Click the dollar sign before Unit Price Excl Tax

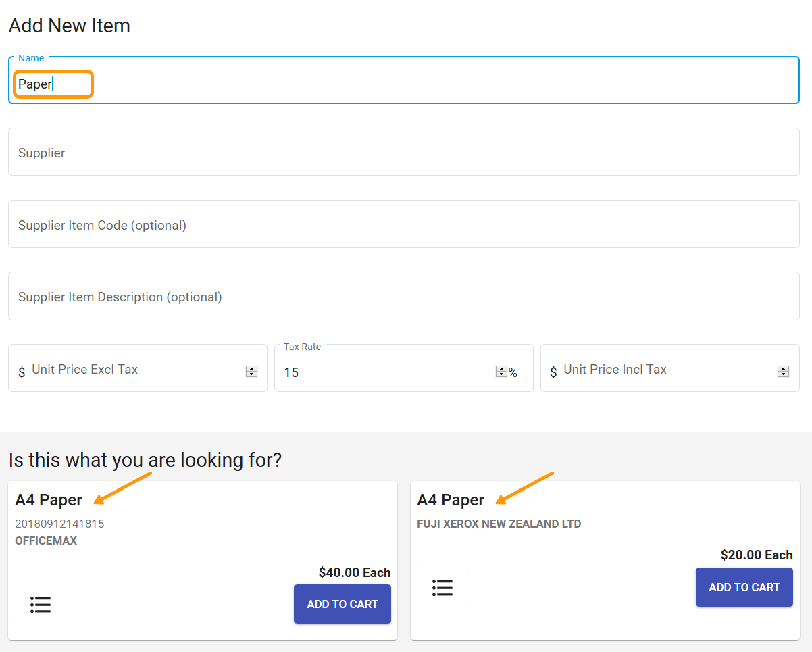(22, 372)
